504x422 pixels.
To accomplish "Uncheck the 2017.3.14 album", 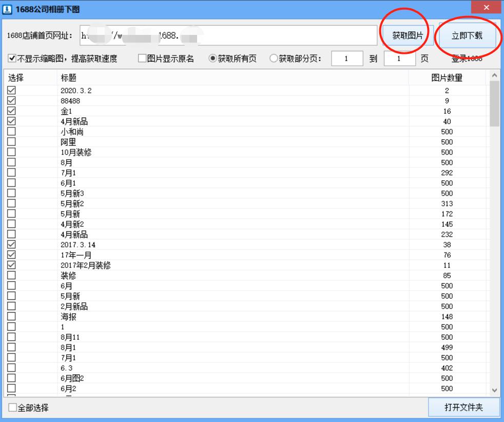I will pyautogui.click(x=11, y=245).
